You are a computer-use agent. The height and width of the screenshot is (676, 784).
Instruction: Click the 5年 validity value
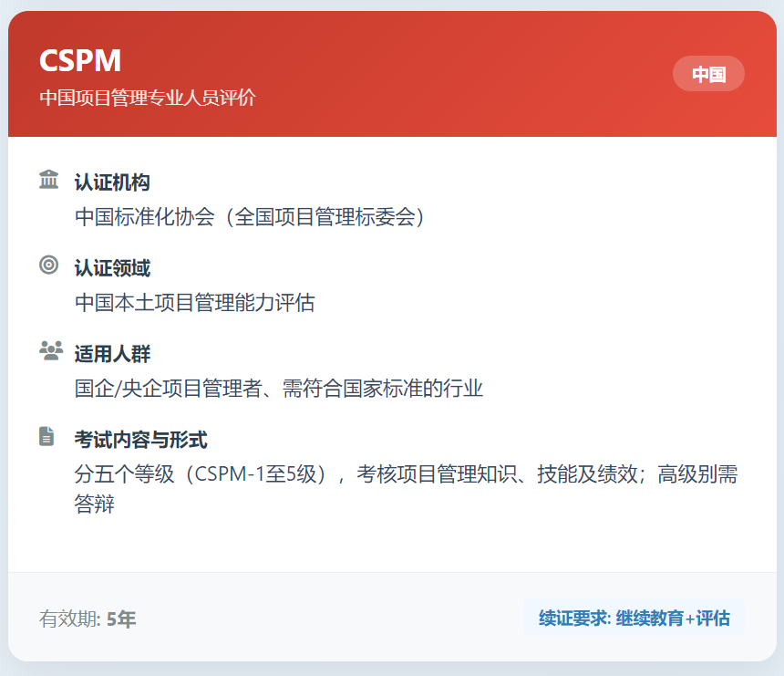(x=121, y=619)
